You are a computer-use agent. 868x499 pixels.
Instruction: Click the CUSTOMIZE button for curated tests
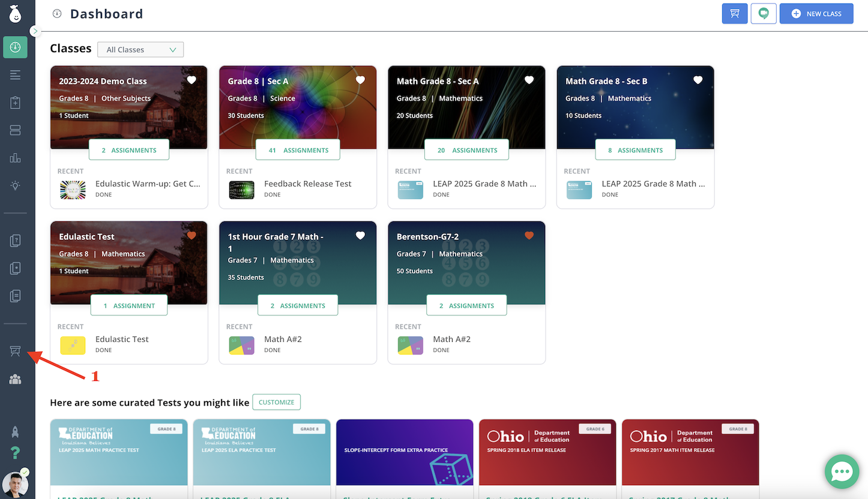pyautogui.click(x=276, y=402)
